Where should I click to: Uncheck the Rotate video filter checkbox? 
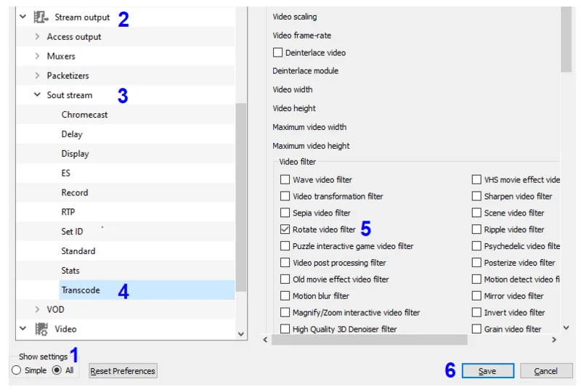(x=285, y=229)
